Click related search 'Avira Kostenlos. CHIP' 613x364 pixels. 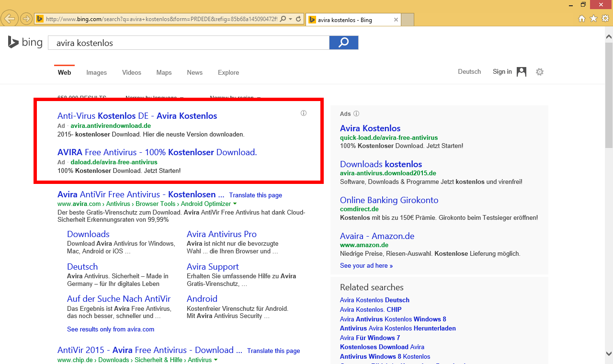click(371, 309)
